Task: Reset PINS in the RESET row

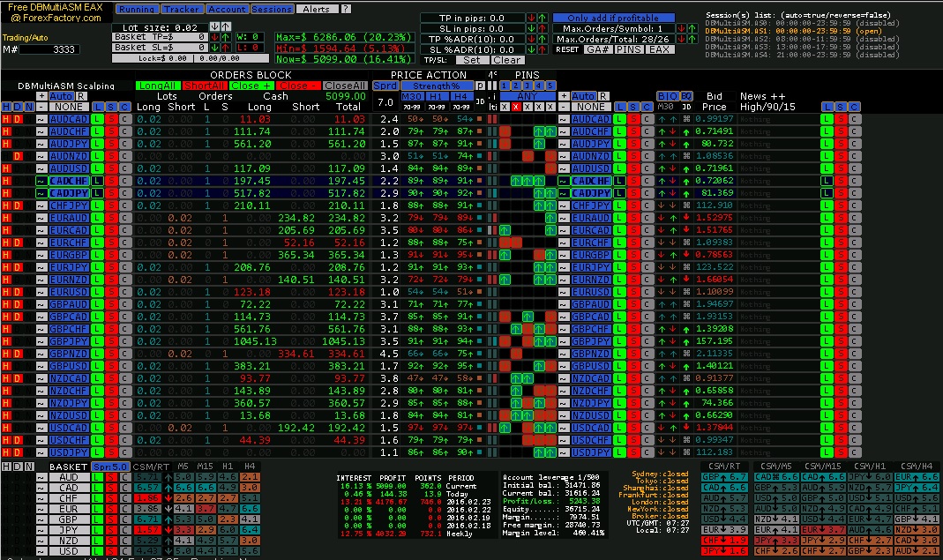Action: (x=628, y=49)
